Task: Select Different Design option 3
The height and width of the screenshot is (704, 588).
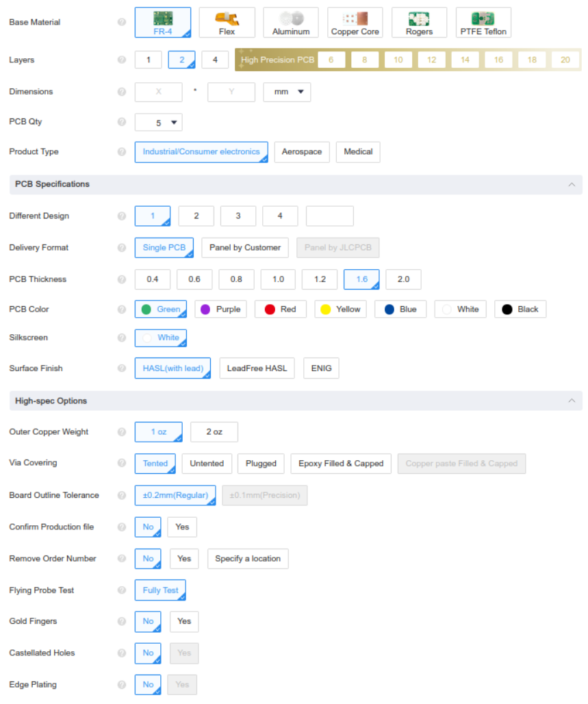Action: (238, 216)
